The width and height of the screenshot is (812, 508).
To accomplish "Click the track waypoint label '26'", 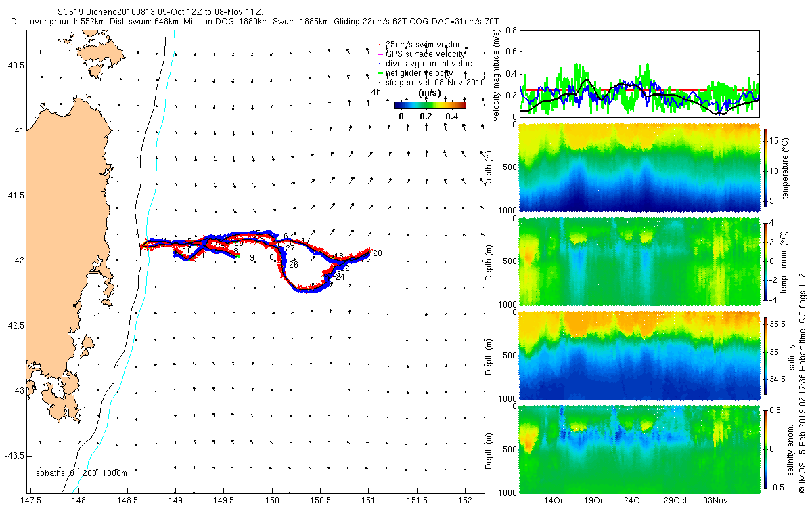I will click(x=293, y=265).
